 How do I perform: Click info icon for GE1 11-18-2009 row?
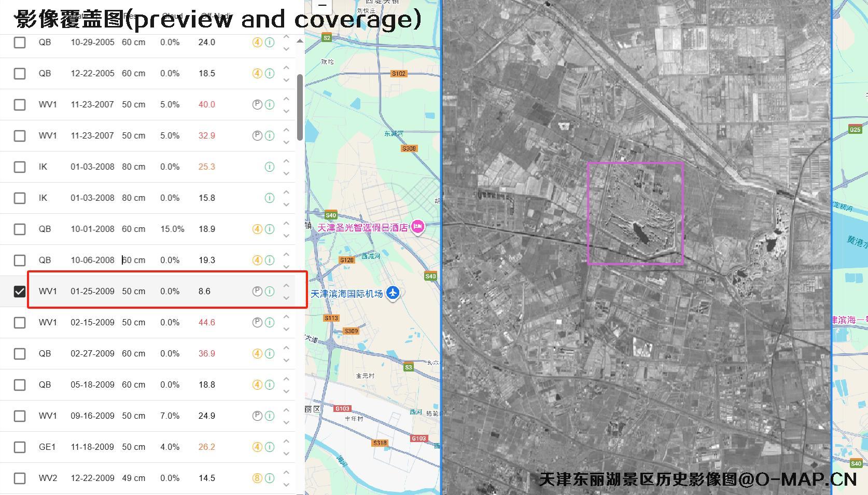(x=270, y=447)
